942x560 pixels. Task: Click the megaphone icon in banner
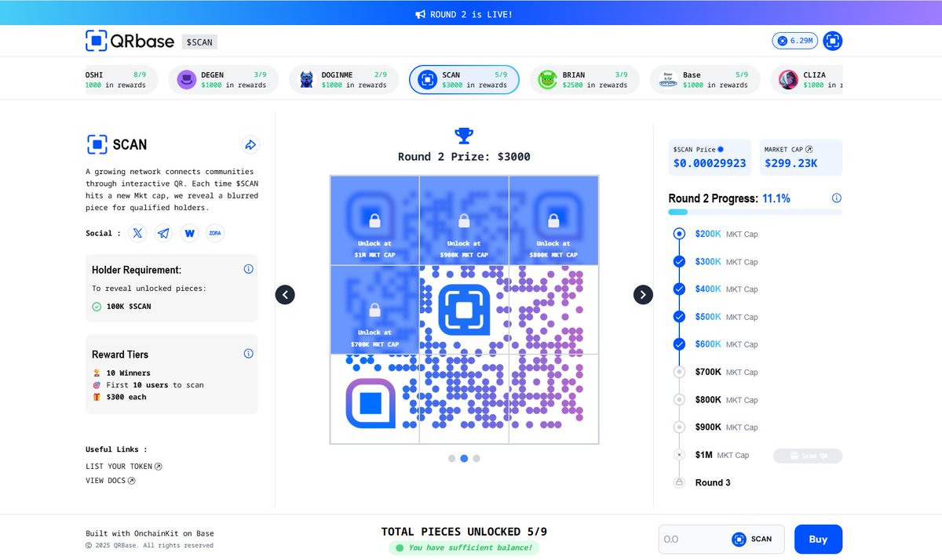(421, 14)
